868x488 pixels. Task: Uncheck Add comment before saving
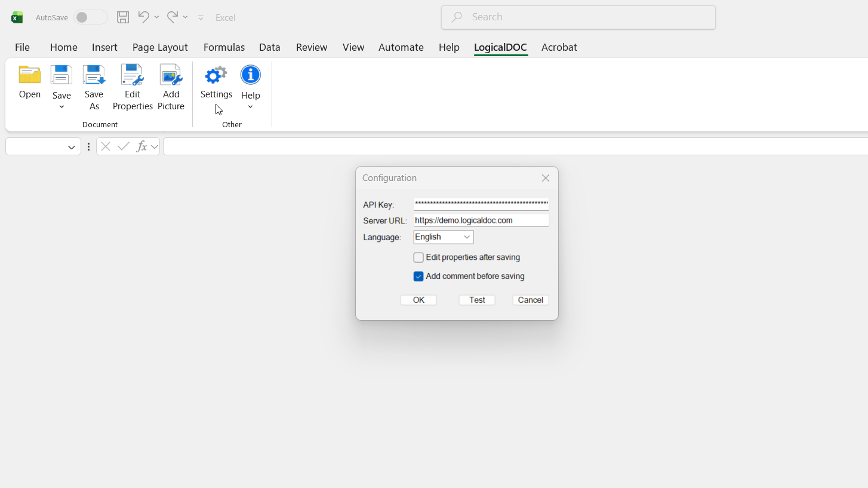[418, 277]
